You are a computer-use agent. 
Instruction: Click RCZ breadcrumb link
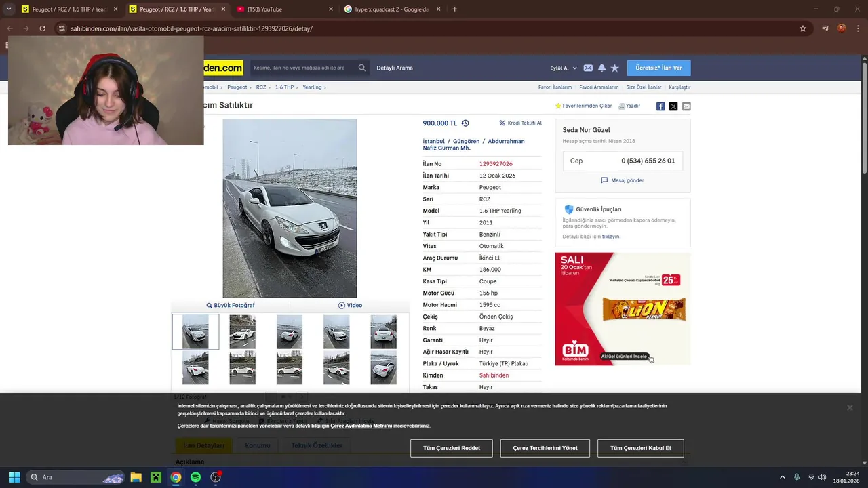pyautogui.click(x=261, y=87)
